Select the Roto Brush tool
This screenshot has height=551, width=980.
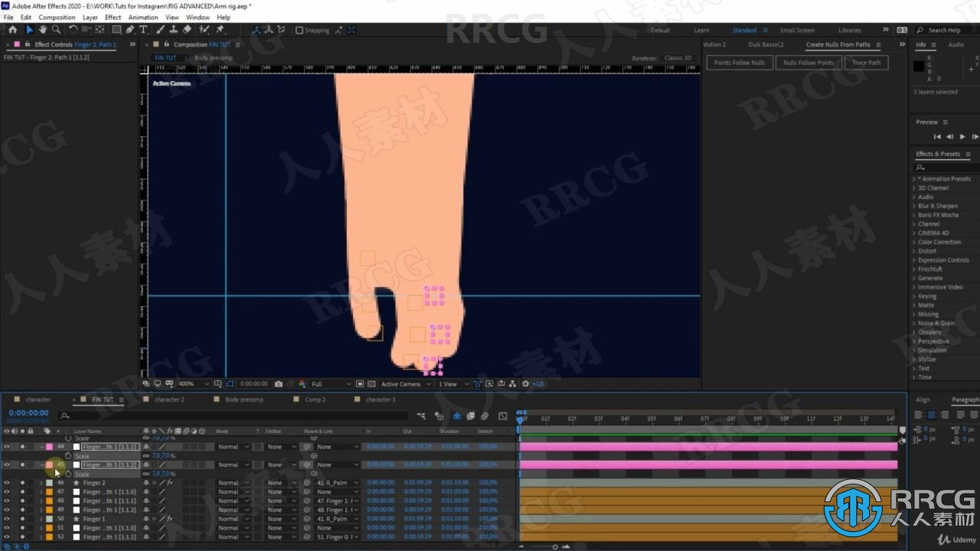click(204, 30)
